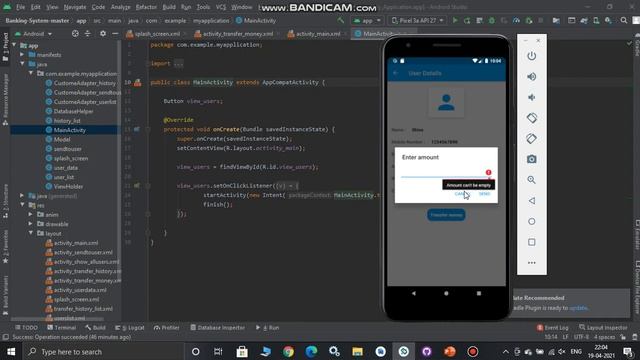Tap the phone's on-screen back navigation button
This screenshot has height=360, width=640.
(413, 293)
